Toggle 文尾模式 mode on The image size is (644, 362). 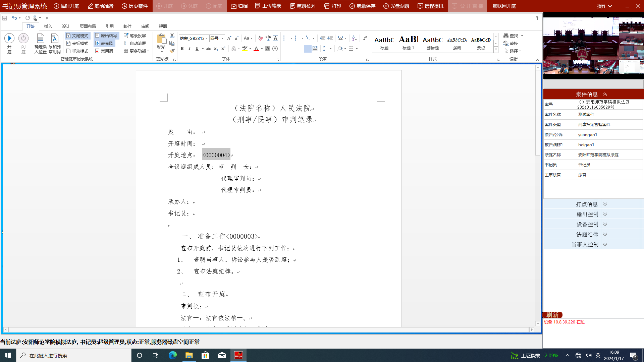(77, 36)
